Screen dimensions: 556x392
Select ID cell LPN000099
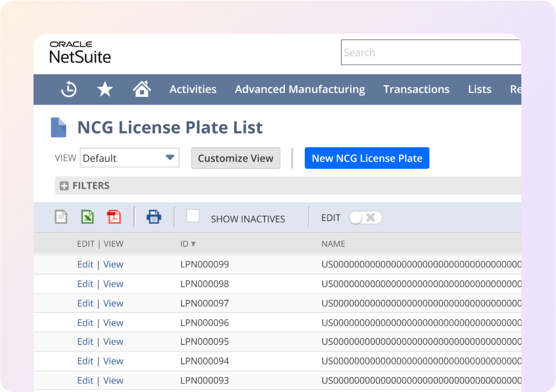205,264
